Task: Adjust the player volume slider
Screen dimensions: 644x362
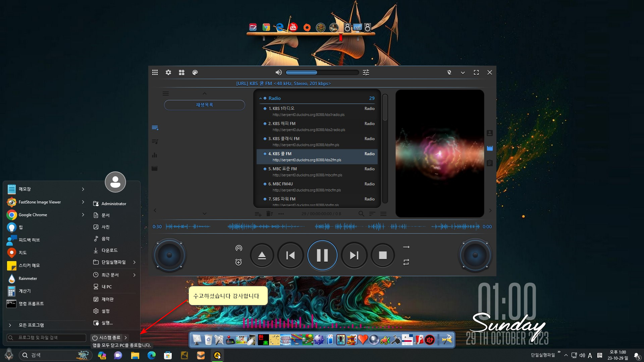Action: point(322,72)
